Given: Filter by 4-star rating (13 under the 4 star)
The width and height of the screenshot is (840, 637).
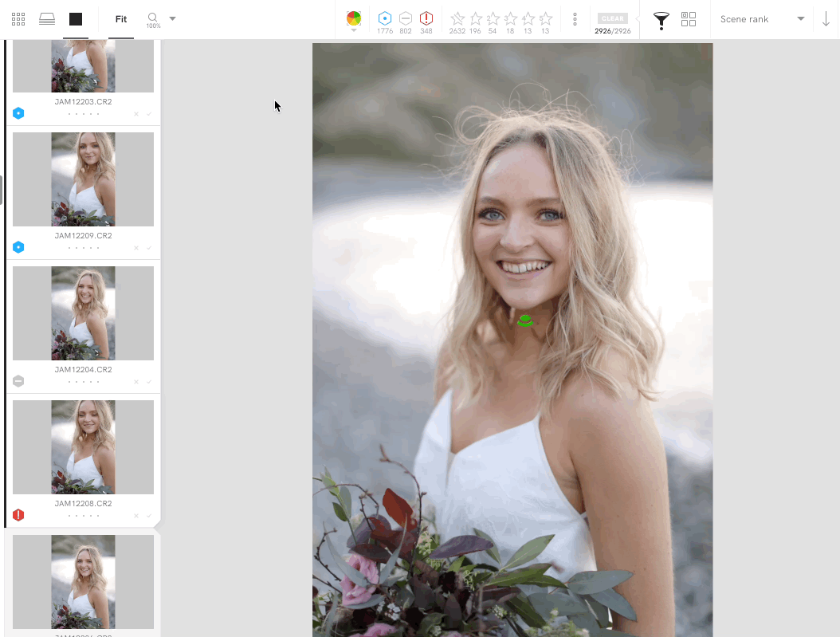Looking at the screenshot, I should (528, 19).
